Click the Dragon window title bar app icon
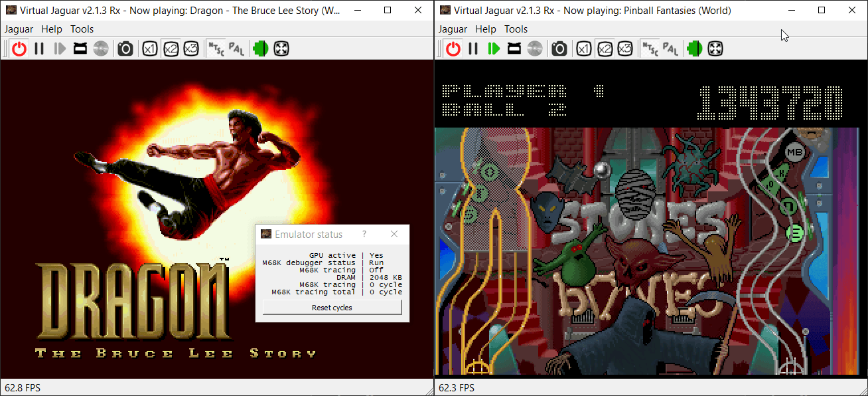 click(10, 11)
